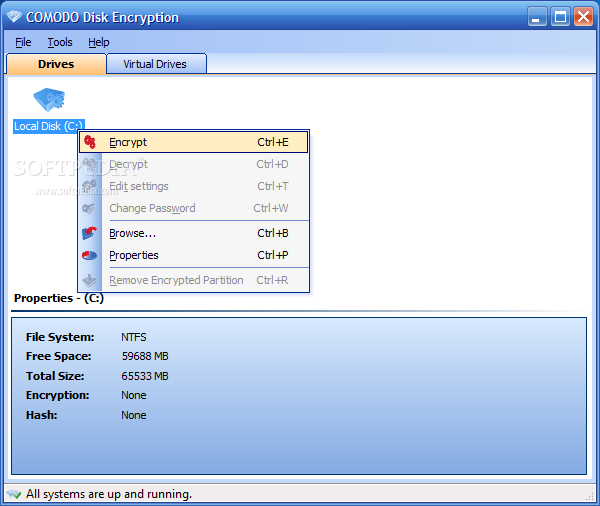Screen dimensions: 600x506
Task: Click the gear icon beside Edit settings
Action: tap(90, 186)
